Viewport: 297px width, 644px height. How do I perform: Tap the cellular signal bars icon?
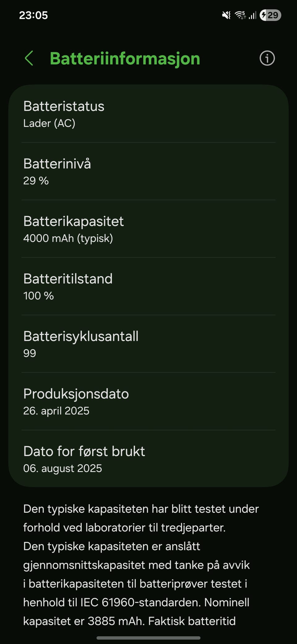pyautogui.click(x=252, y=15)
